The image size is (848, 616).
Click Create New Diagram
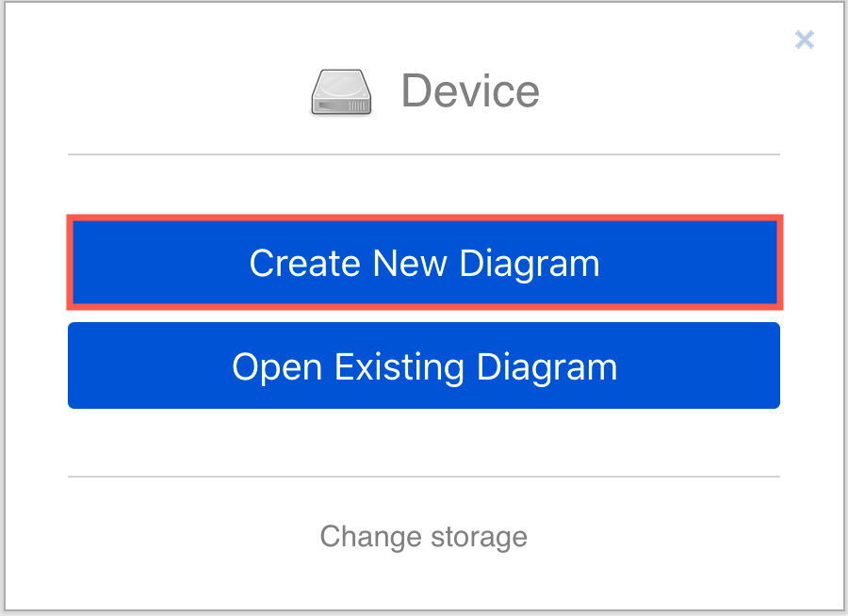424,264
